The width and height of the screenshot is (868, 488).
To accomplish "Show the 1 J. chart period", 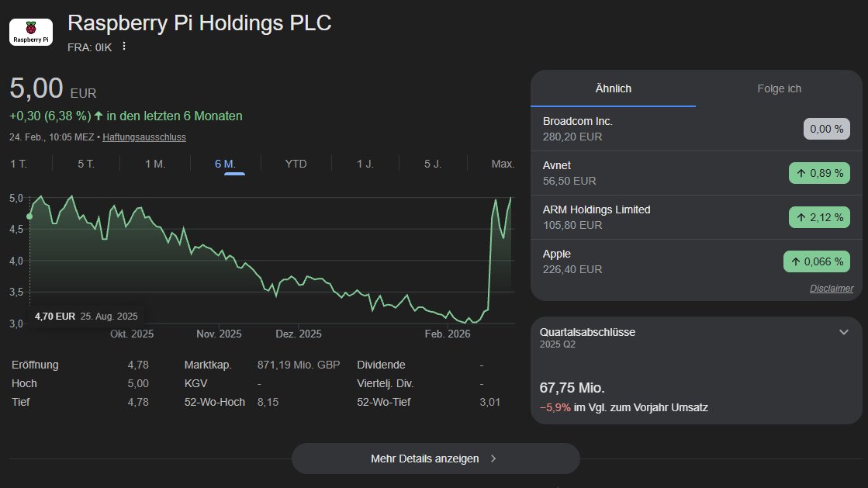I will [x=365, y=164].
